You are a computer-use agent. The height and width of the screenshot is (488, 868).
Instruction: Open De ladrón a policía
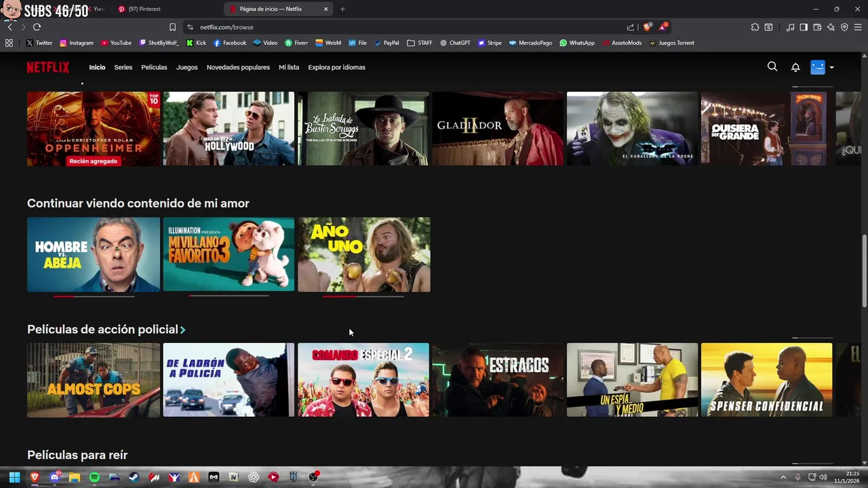tap(229, 380)
